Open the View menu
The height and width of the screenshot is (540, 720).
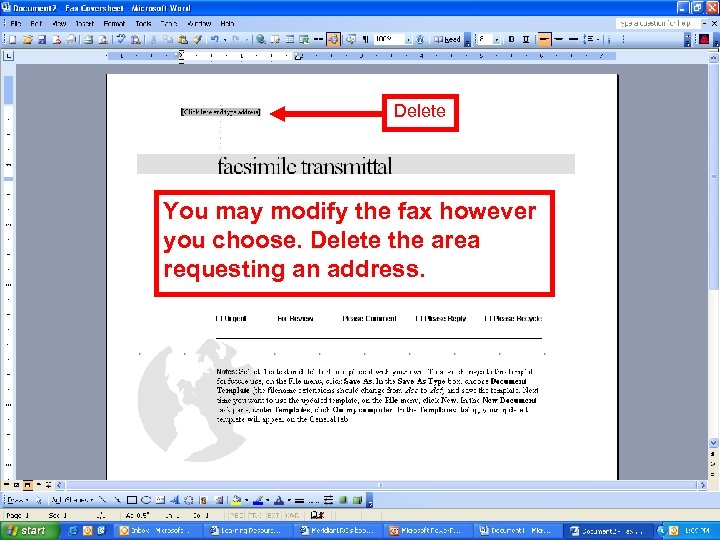coord(59,23)
